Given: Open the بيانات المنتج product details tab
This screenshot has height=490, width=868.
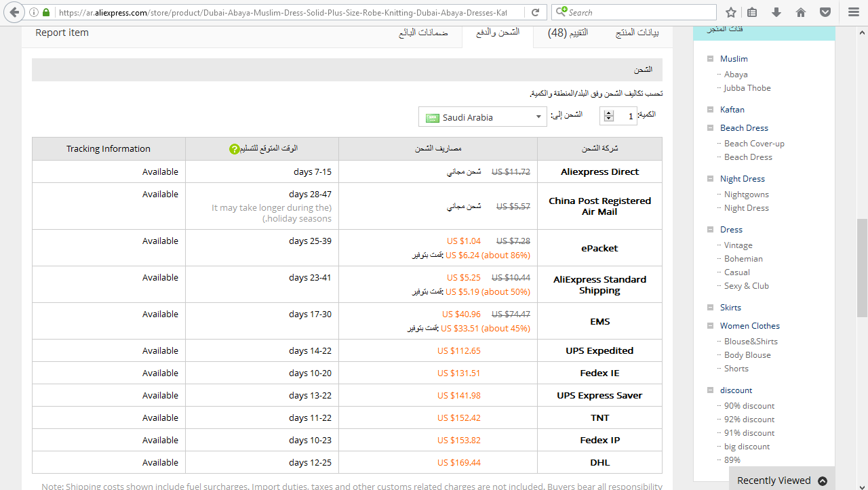Looking at the screenshot, I should tap(637, 33).
